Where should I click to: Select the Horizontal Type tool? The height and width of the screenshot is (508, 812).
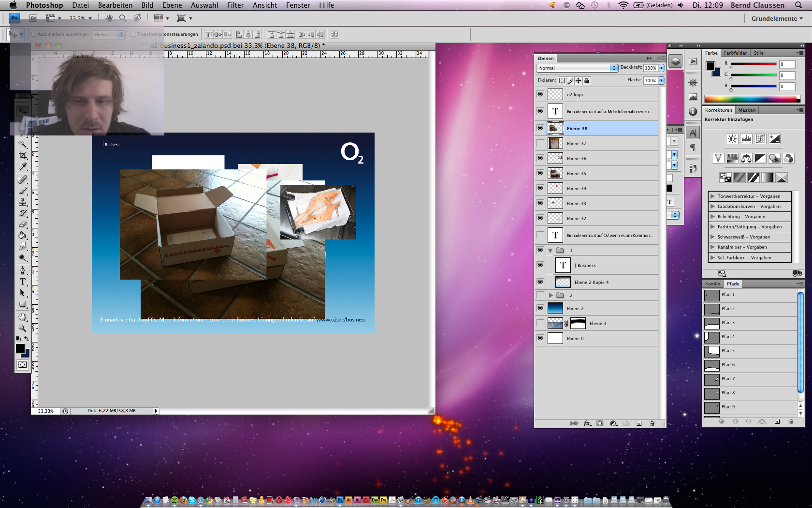point(23,282)
